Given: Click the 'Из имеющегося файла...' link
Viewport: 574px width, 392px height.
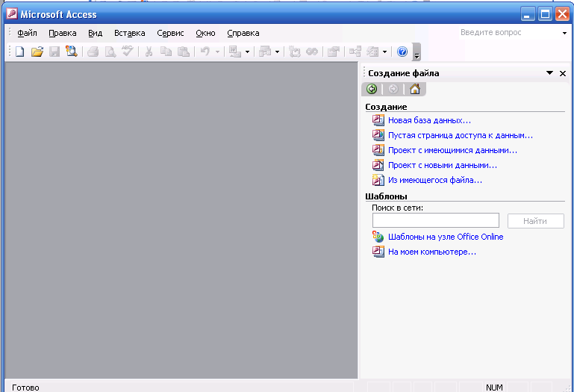Looking at the screenshot, I should click(435, 180).
